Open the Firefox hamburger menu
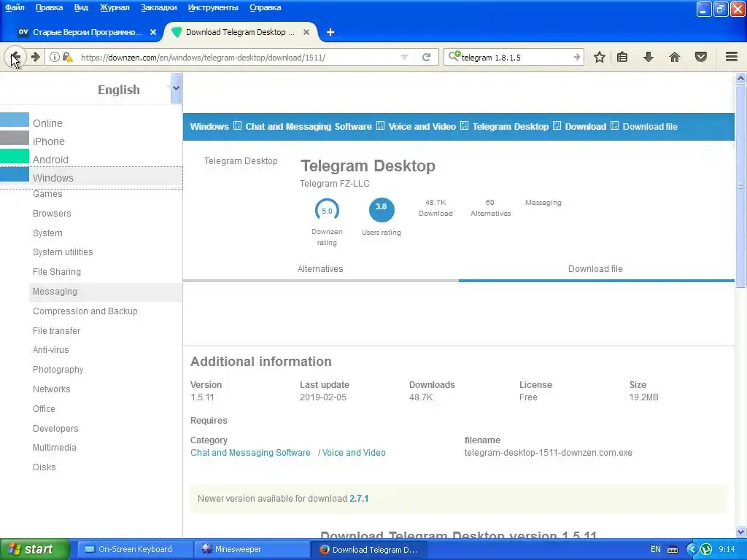 click(x=732, y=57)
